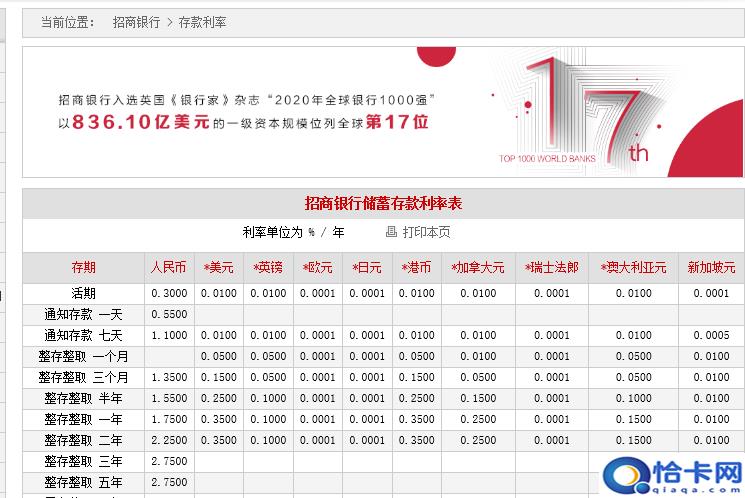Click the 五年 人民币 rate 2.7500

pos(169,482)
